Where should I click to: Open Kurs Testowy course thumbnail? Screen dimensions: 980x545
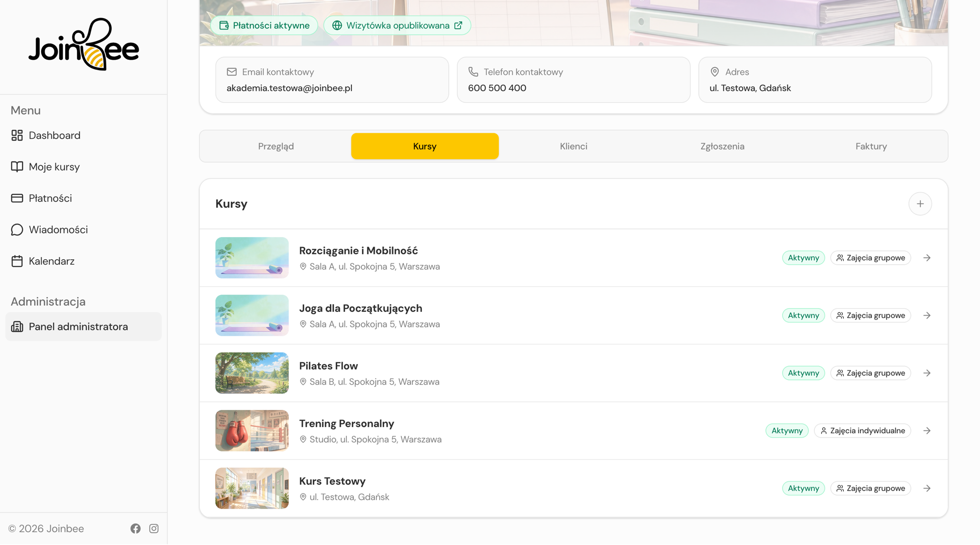tap(252, 488)
